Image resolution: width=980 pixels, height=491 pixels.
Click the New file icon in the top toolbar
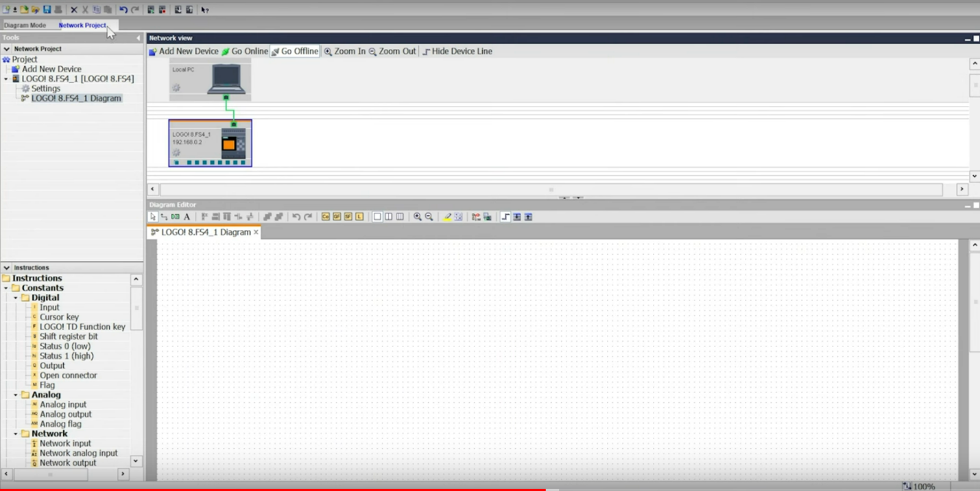(x=6, y=10)
